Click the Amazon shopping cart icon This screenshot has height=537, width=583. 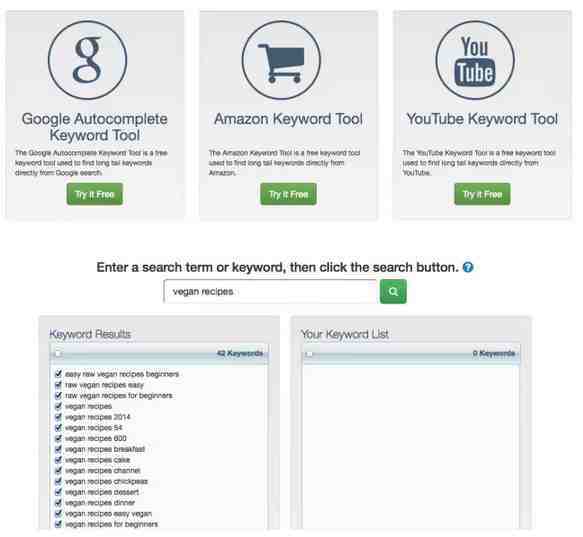point(281,60)
